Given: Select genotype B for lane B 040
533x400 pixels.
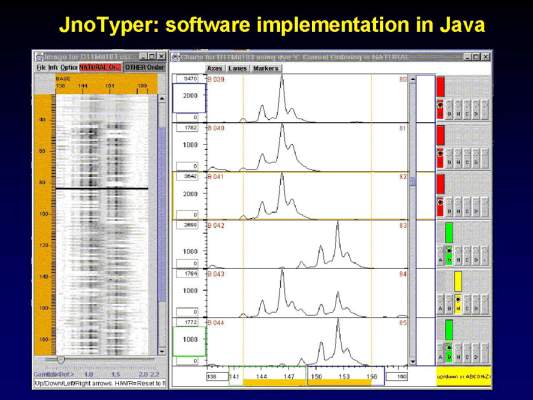Looking at the screenshot, I should (449, 158).
